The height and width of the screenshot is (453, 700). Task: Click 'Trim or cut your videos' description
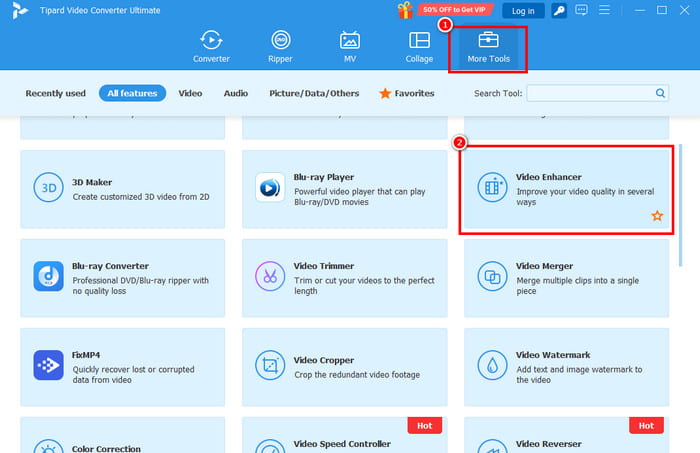pos(364,286)
